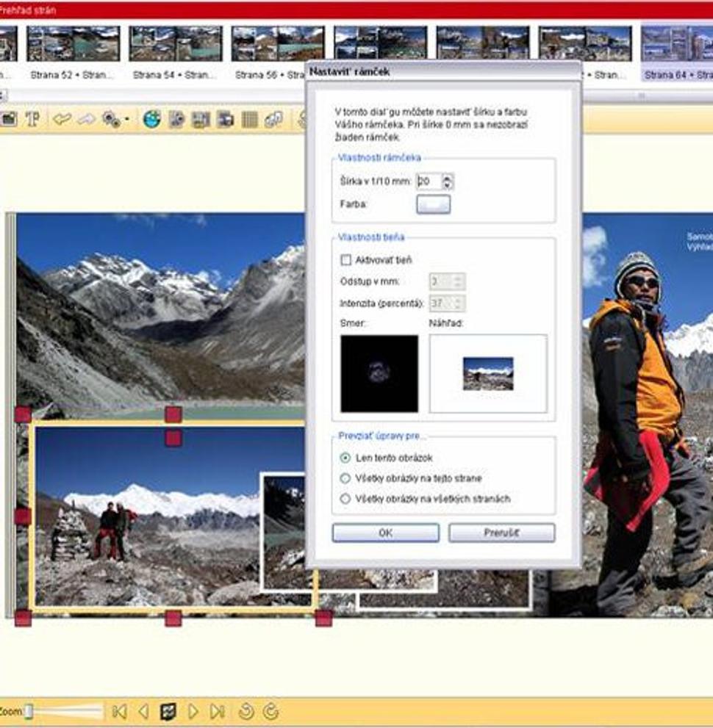Click left-middle handle of yellow-framed photo
Screen dimensions: 713x728
pos(23,516)
